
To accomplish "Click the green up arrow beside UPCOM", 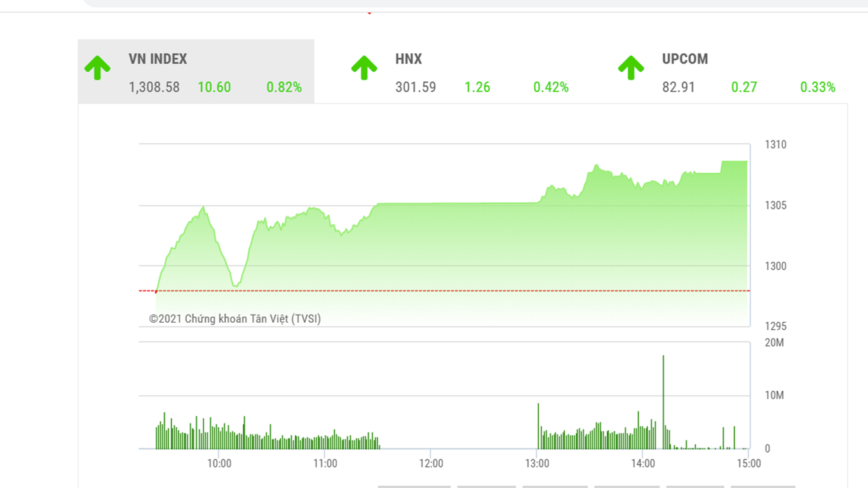I will click(631, 68).
